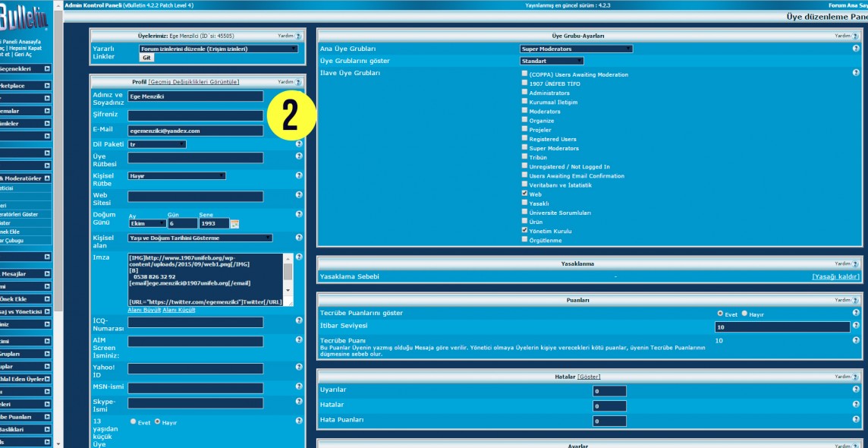Check the Administrators group checkbox
Viewport: 868px width, 448px height.
tap(524, 93)
